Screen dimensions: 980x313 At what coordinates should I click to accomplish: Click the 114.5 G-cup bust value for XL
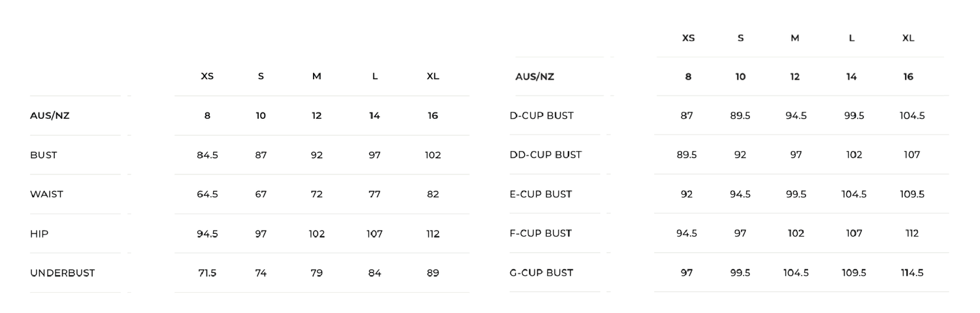click(912, 272)
